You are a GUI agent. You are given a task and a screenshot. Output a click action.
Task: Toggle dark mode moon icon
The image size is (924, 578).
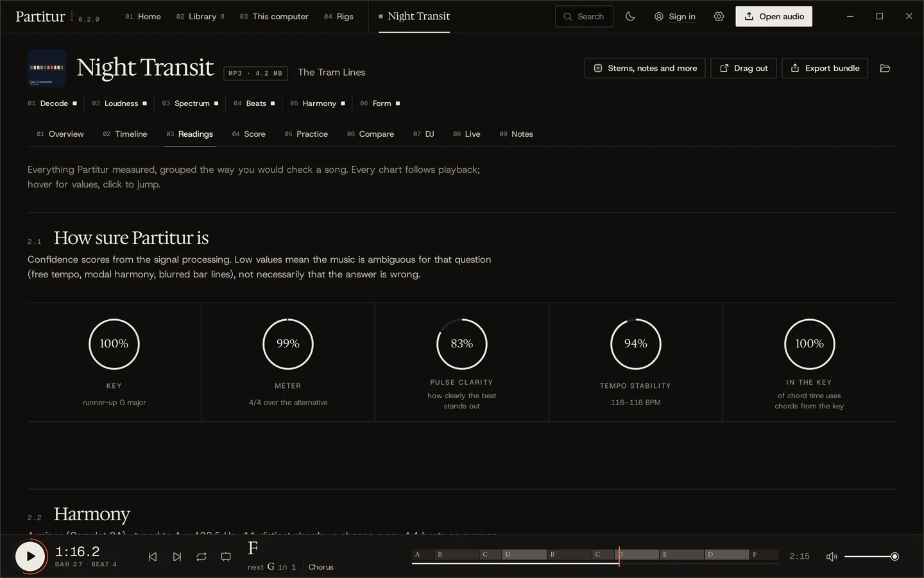point(630,17)
